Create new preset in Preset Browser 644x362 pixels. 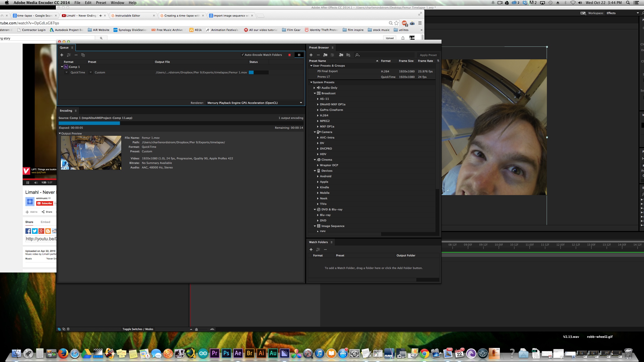(311, 55)
